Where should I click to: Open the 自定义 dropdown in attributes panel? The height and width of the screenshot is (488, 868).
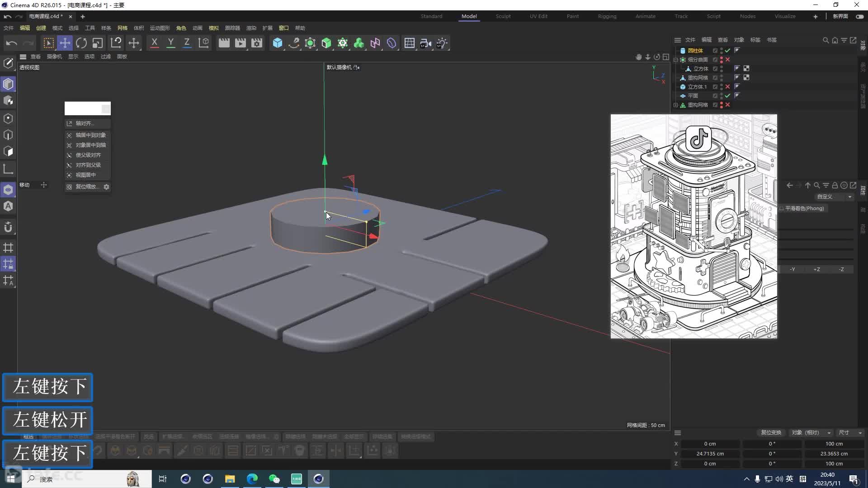tap(834, 197)
